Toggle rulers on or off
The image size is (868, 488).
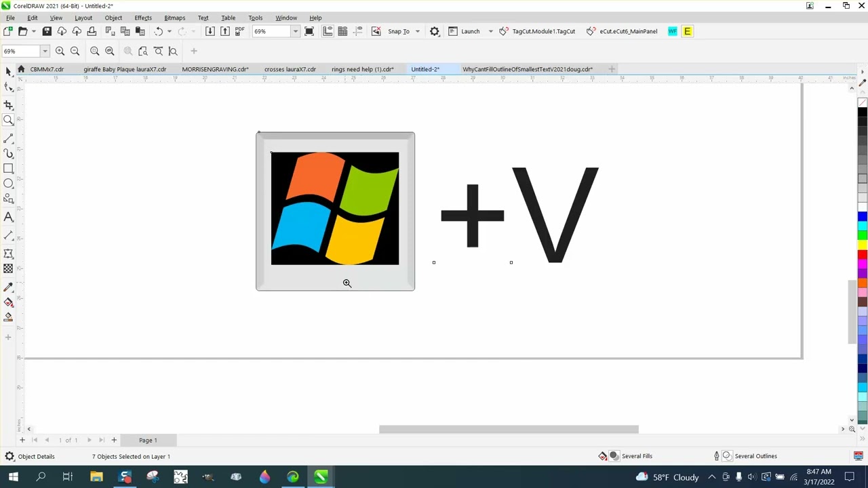[328, 31]
